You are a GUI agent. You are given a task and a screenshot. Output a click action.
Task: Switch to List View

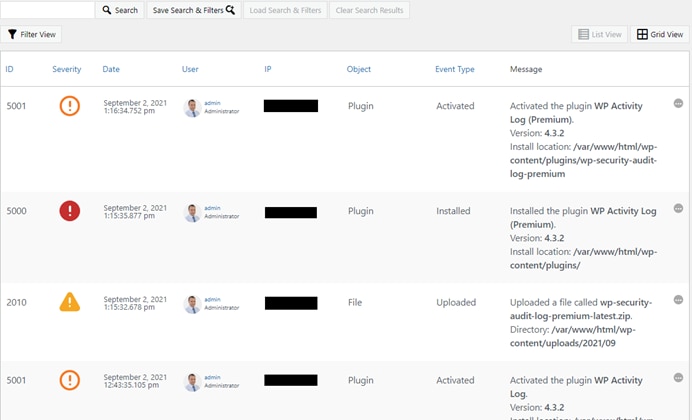(x=600, y=34)
